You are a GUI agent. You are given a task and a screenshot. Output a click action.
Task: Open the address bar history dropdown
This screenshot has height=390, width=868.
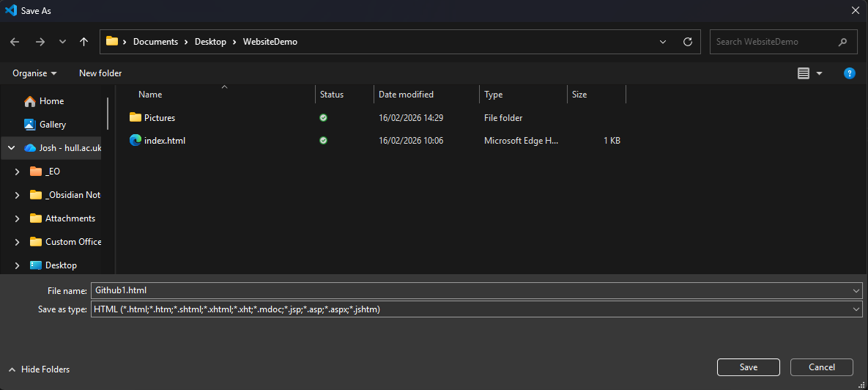[663, 42]
